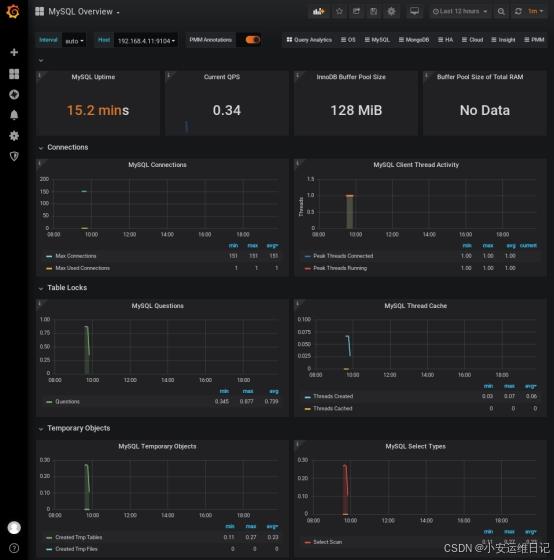The image size is (554, 560).
Task: Open MySQL Questions panel title menu
Action: 157,306
